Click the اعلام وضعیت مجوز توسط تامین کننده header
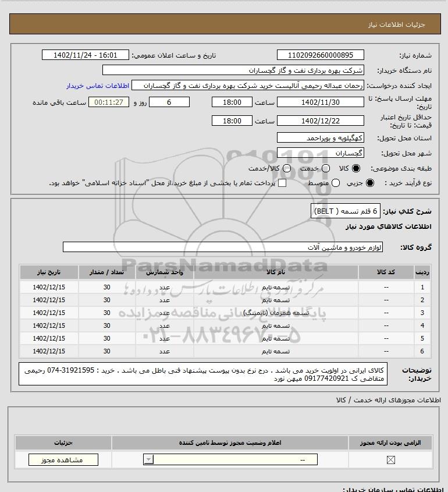 pyautogui.click(x=230, y=443)
